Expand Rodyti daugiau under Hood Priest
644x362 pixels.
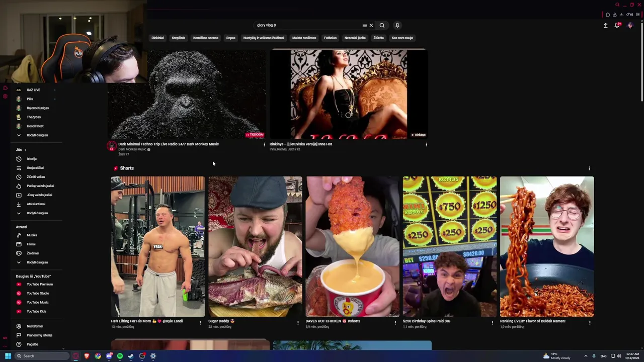click(x=37, y=135)
